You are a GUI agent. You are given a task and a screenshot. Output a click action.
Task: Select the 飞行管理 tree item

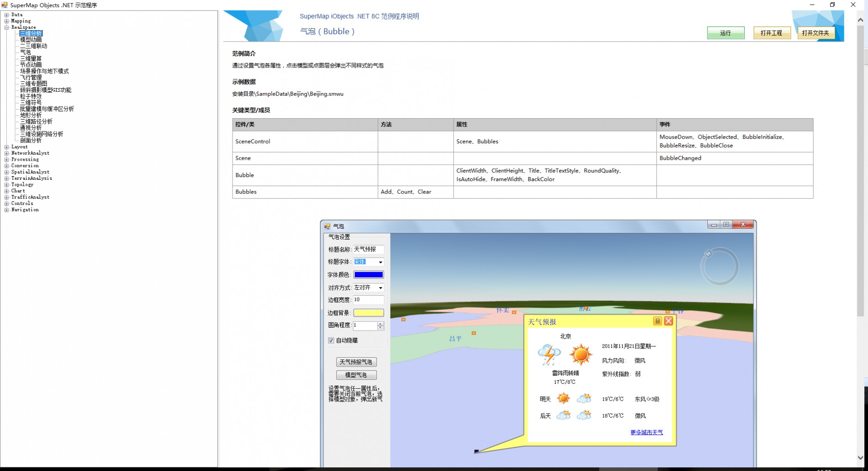pyautogui.click(x=31, y=78)
